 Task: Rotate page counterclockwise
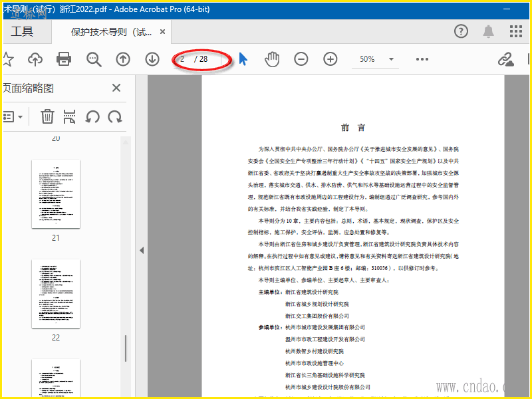point(92,117)
